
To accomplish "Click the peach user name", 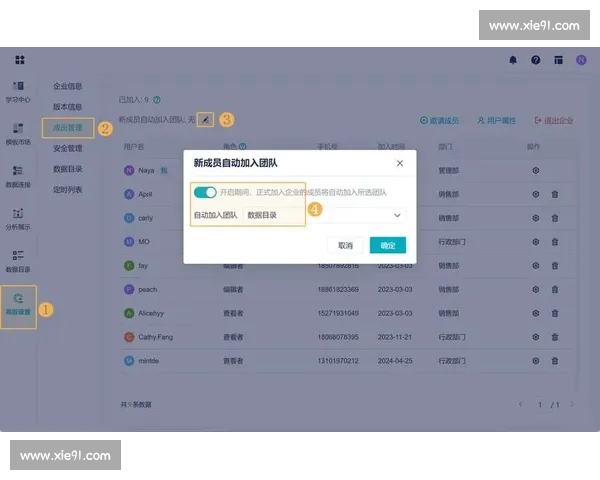I will [148, 289].
